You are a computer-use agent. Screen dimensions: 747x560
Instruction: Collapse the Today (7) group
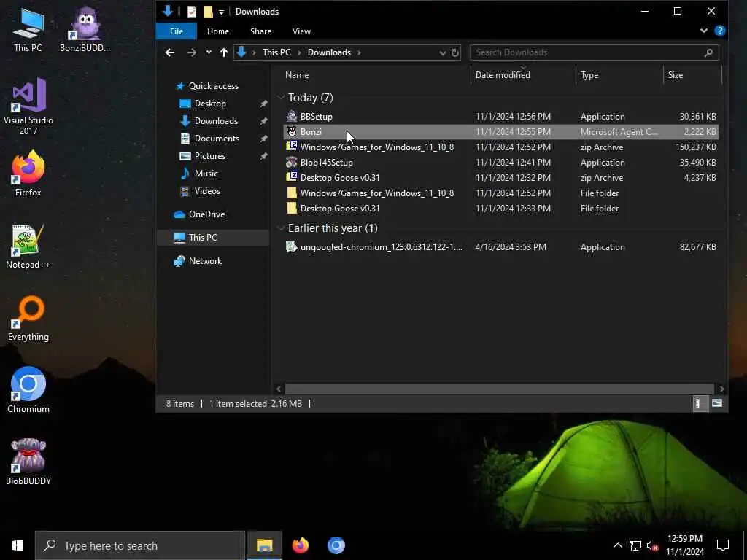click(281, 98)
